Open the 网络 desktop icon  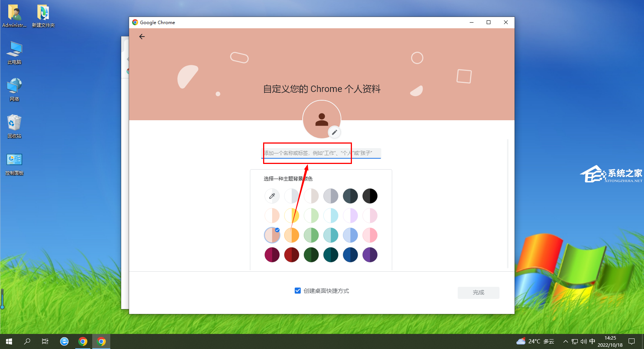(14, 90)
